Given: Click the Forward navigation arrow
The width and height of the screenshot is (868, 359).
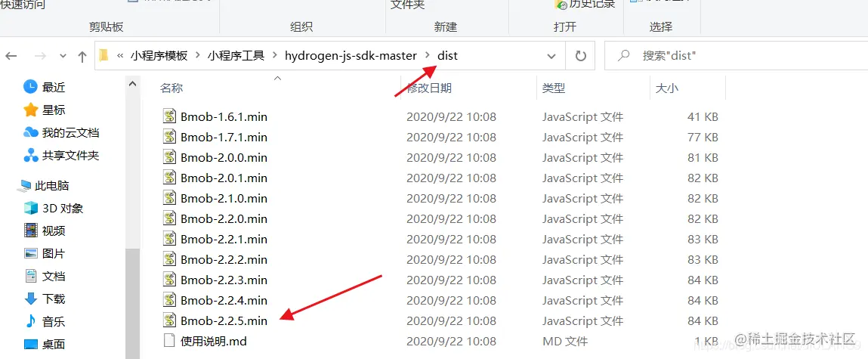Looking at the screenshot, I should [x=40, y=56].
